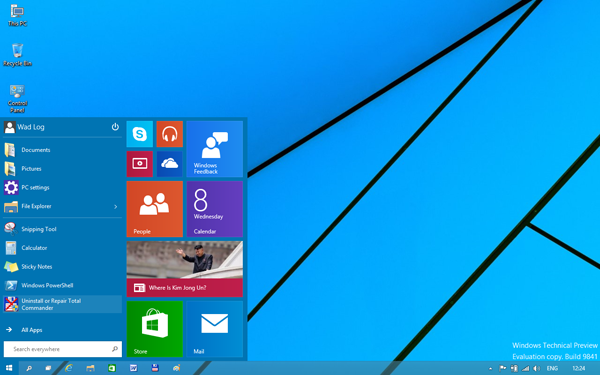This screenshot has height=375, width=600.
Task: Open the Paint icon on the taskbar
Action: point(176,368)
